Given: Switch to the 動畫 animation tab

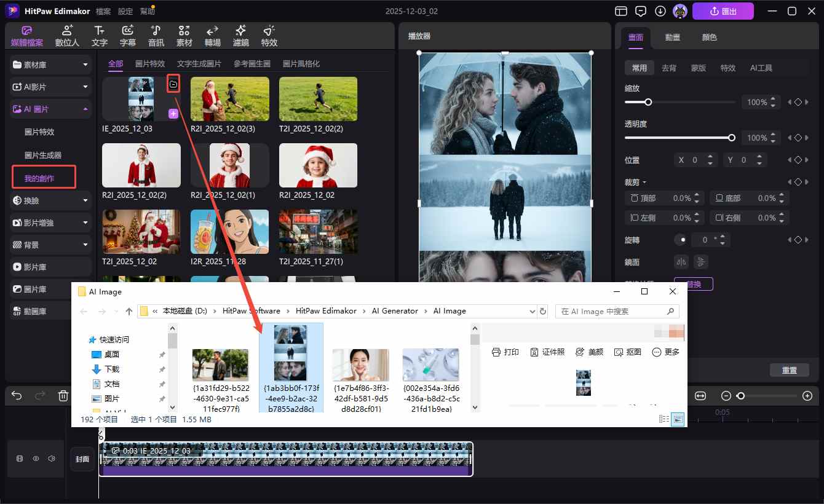Looking at the screenshot, I should (x=672, y=37).
